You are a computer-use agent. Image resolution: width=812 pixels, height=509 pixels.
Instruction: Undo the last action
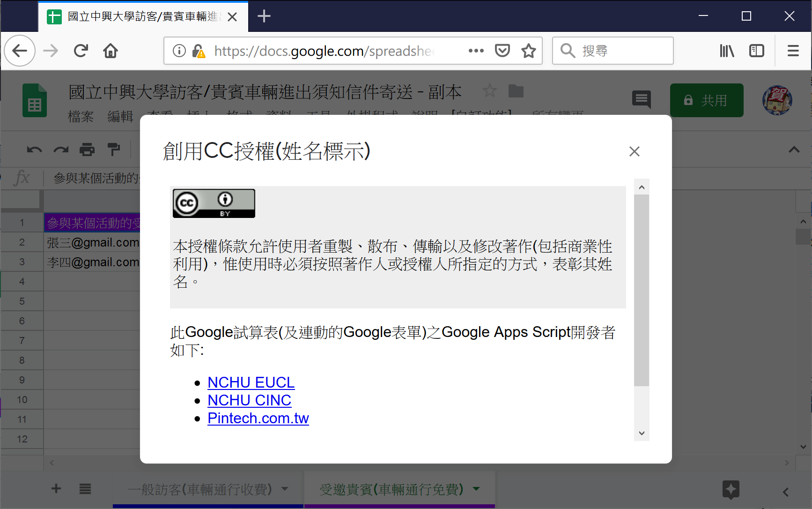coord(34,150)
